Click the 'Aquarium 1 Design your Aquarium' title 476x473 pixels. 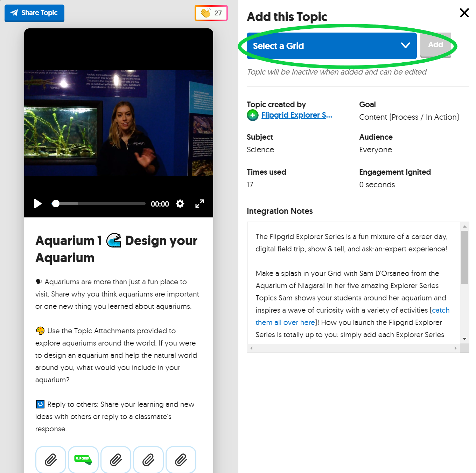click(x=116, y=249)
